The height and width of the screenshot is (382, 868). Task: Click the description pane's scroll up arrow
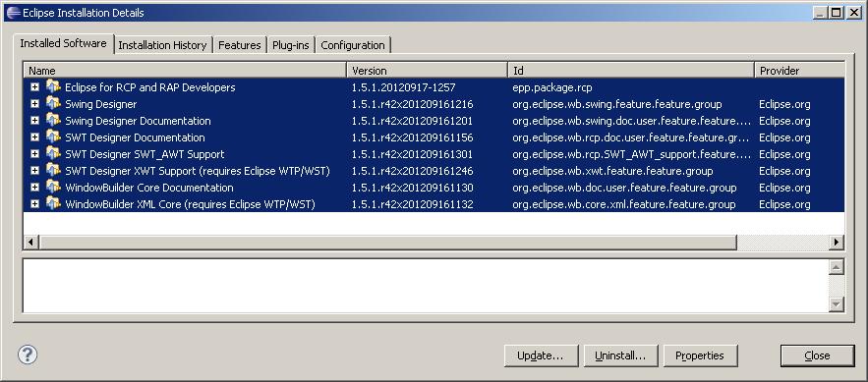tap(837, 267)
